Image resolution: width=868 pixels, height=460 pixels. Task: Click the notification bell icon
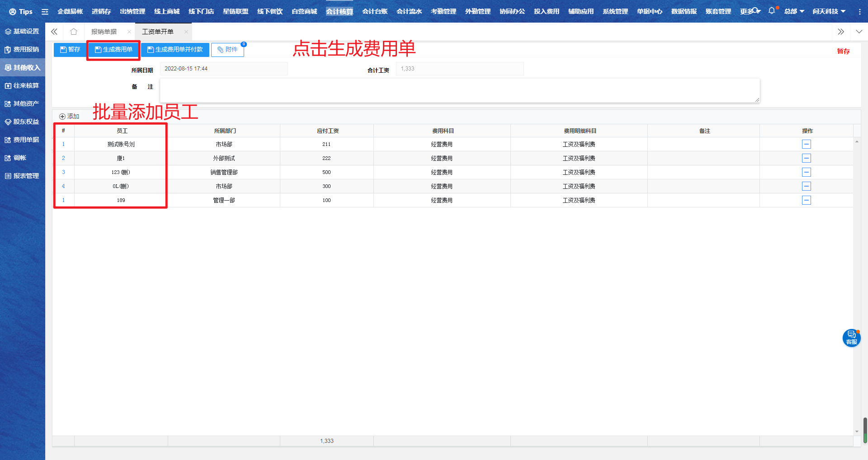coord(771,11)
